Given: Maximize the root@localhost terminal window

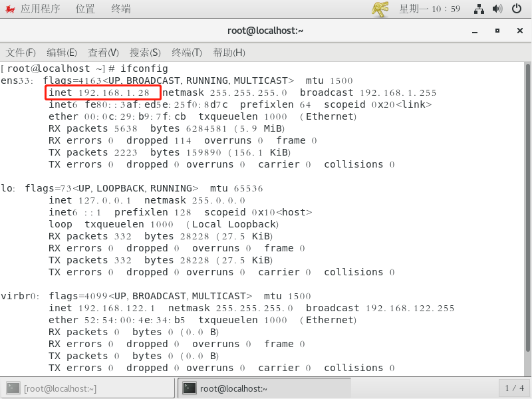Looking at the screenshot, I should click(x=497, y=31).
